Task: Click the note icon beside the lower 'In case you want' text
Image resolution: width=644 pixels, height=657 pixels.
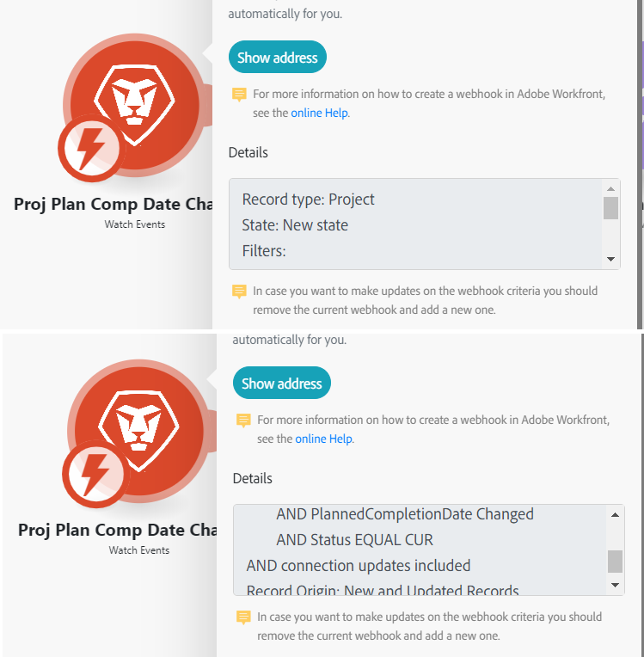Action: [244, 617]
